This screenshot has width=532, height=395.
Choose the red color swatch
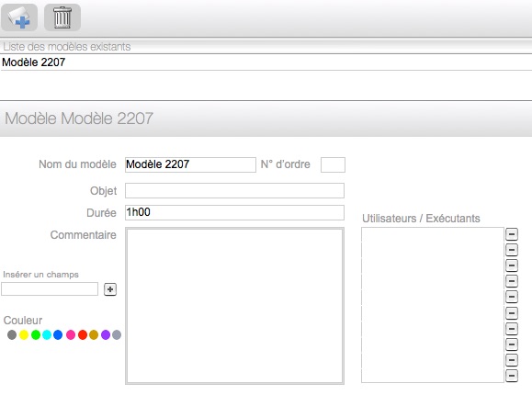(x=83, y=335)
